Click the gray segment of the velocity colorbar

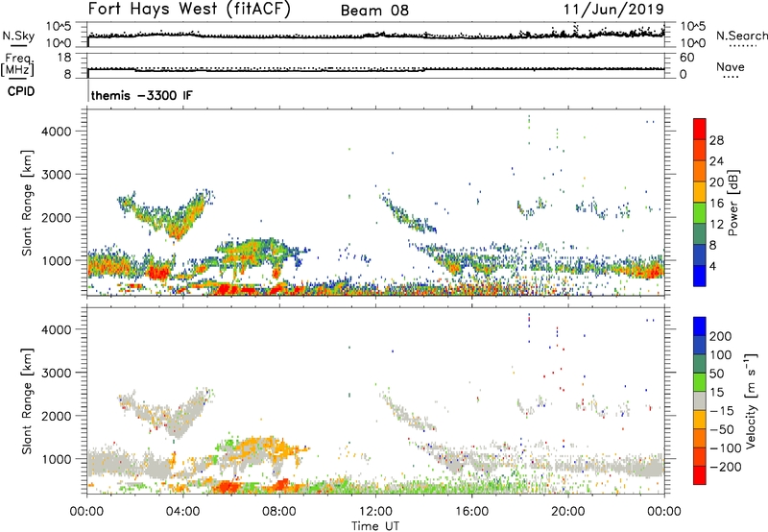point(700,401)
